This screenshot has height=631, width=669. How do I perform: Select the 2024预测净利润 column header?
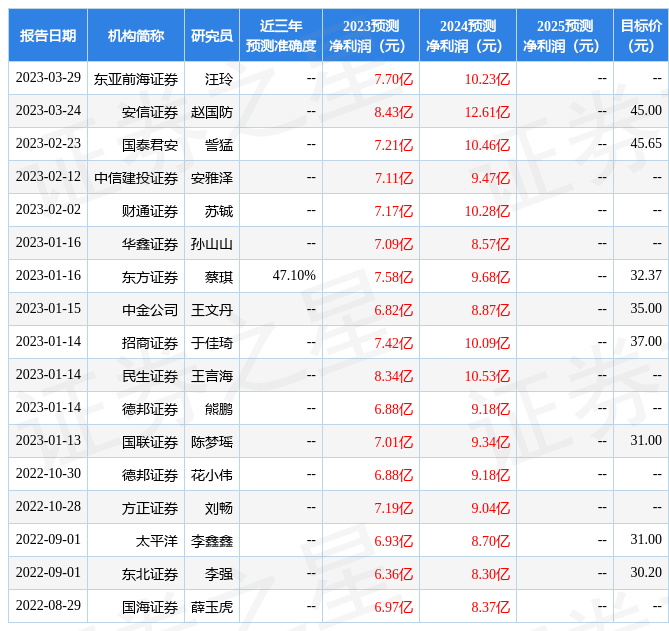coord(468,36)
